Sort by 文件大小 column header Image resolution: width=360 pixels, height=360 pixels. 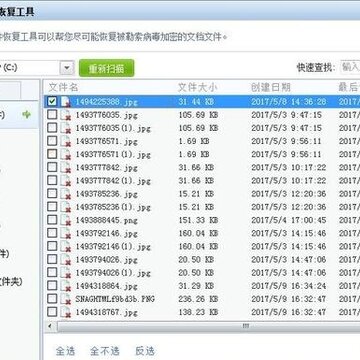point(198,87)
